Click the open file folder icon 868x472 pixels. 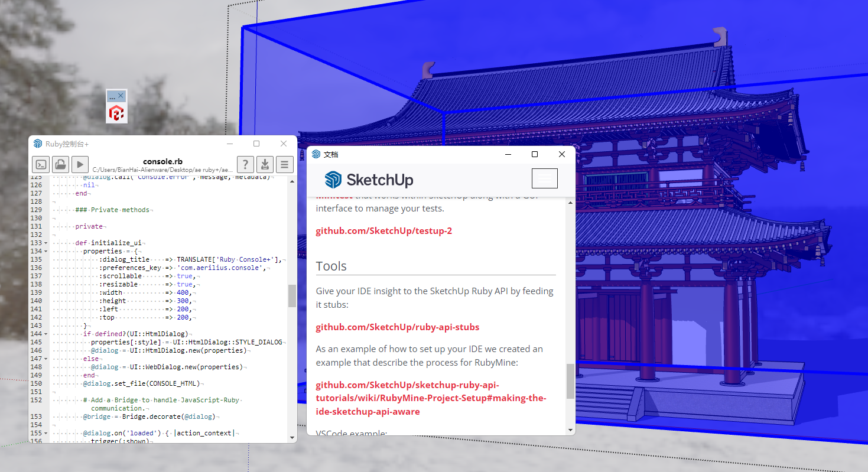(60, 164)
